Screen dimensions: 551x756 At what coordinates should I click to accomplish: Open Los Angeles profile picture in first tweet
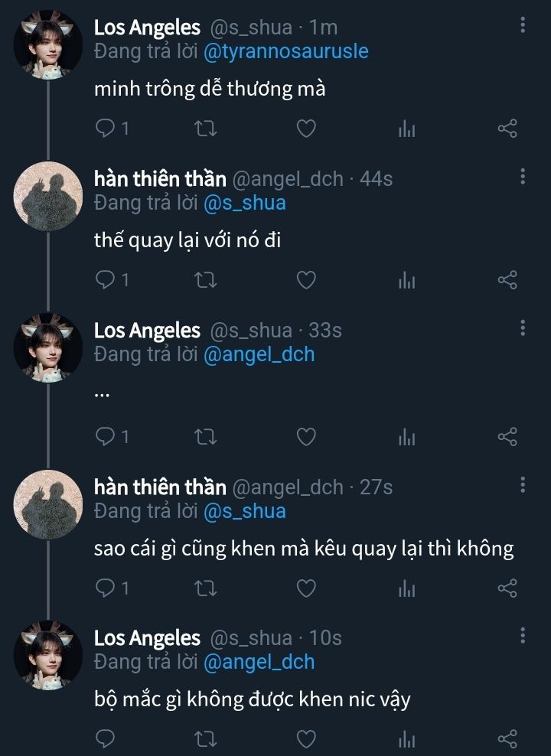point(48,44)
